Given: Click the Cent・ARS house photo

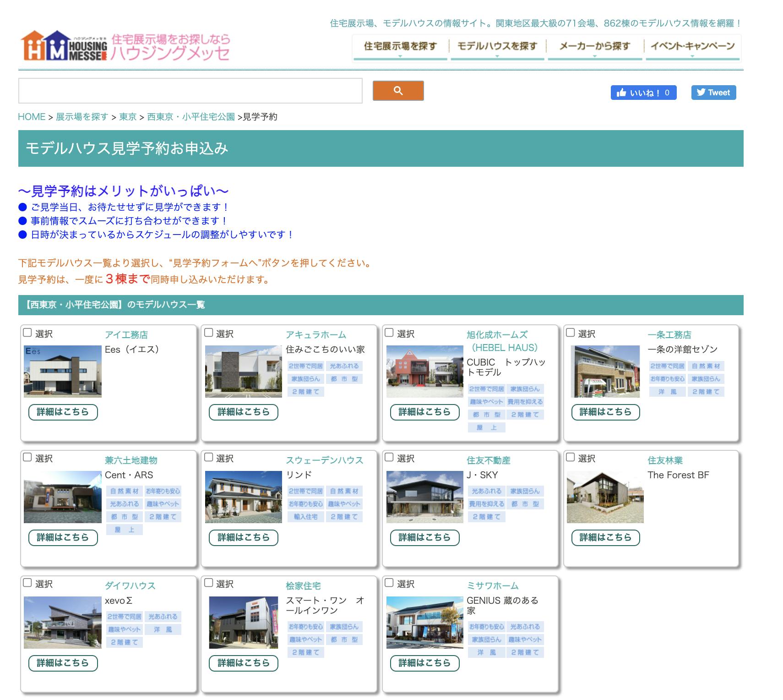Looking at the screenshot, I should 63,497.
